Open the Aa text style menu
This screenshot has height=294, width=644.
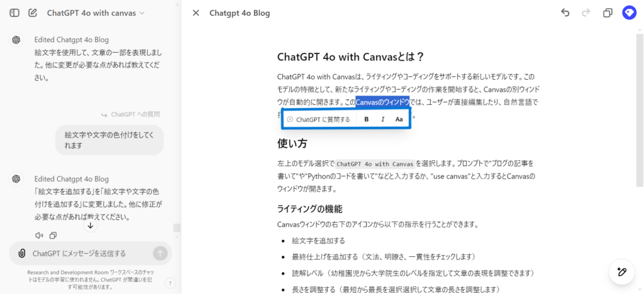point(399,119)
